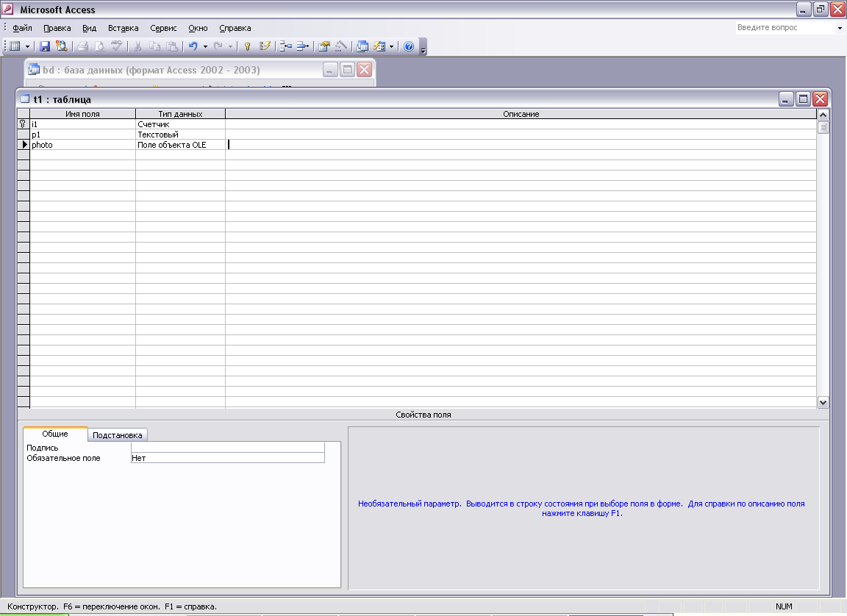Click the File Search toolbar icon
The height and width of the screenshot is (616, 847).
62,46
